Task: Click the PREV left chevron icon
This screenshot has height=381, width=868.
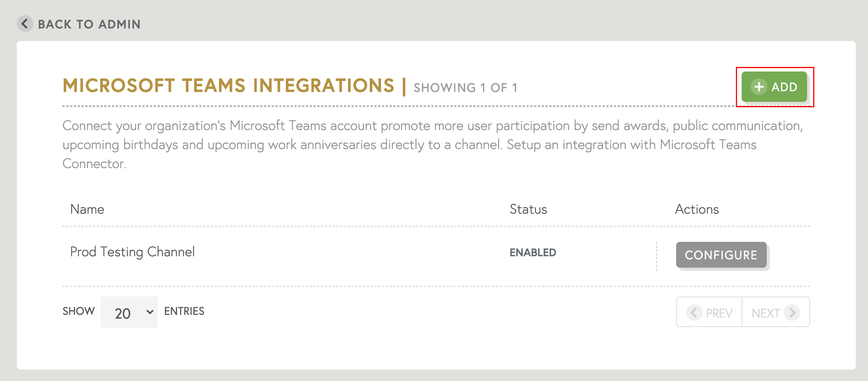Action: pyautogui.click(x=694, y=313)
